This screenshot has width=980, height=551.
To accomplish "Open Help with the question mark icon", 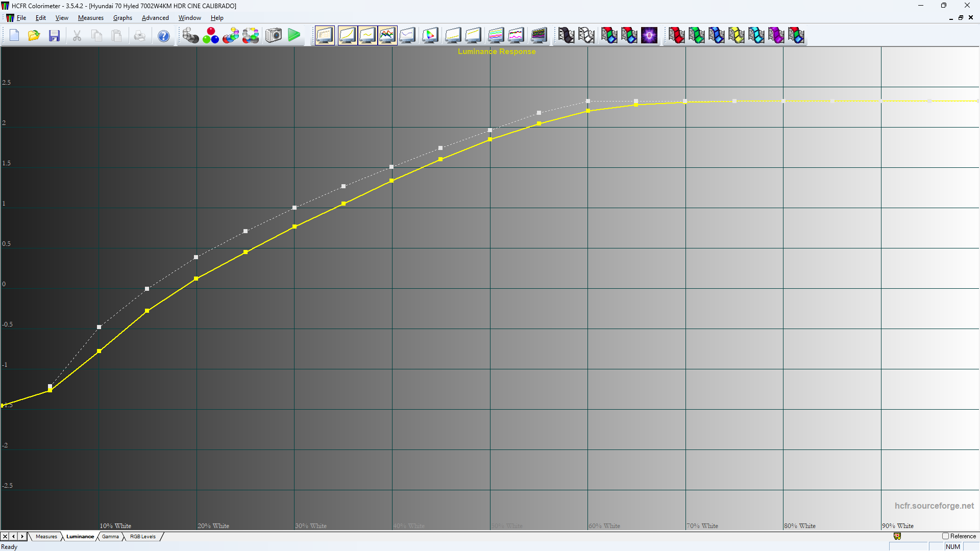I will point(163,35).
